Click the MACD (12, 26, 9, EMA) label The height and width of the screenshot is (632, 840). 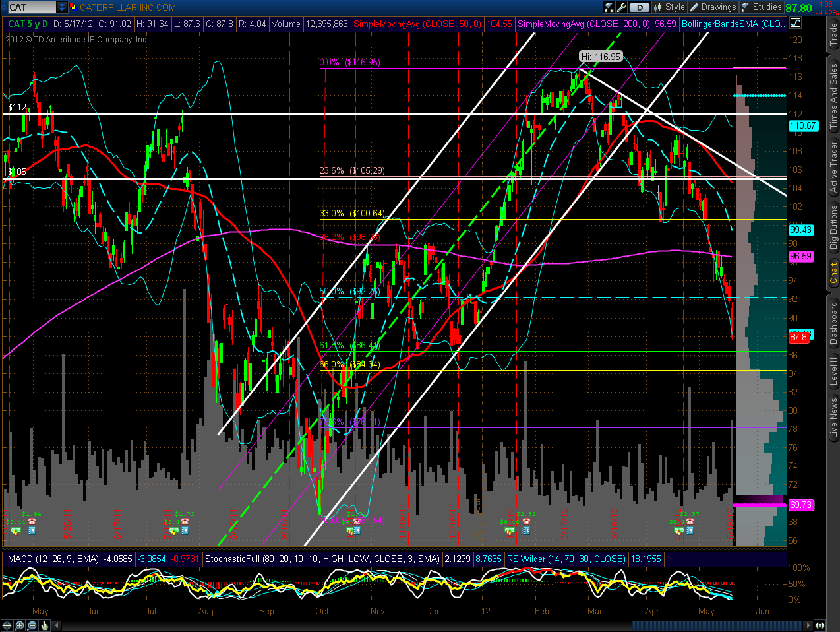(x=53, y=559)
